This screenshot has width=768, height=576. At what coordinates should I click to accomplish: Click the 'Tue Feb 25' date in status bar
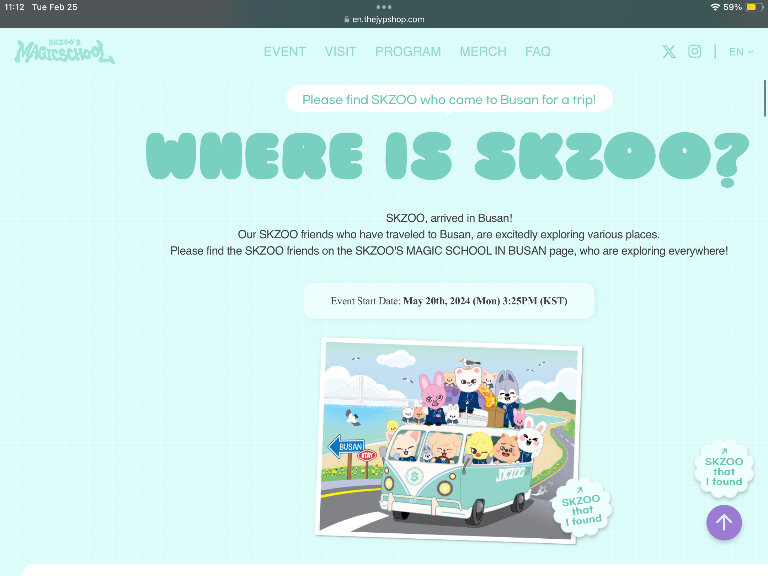point(54,7)
